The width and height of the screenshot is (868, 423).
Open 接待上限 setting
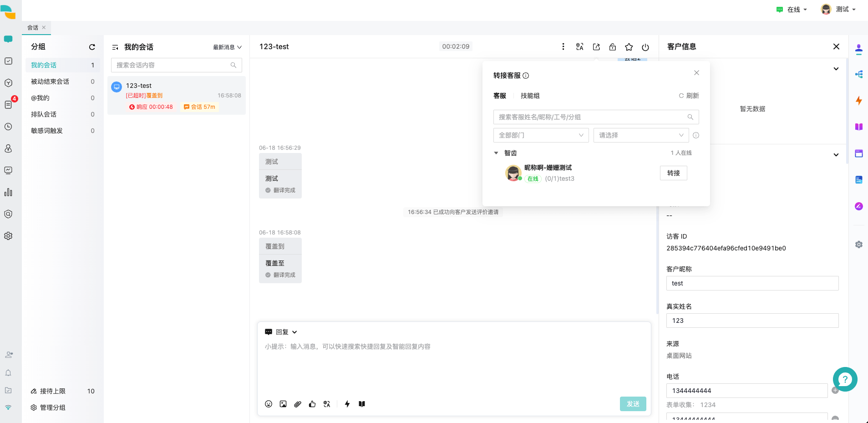pyautogui.click(x=48, y=391)
